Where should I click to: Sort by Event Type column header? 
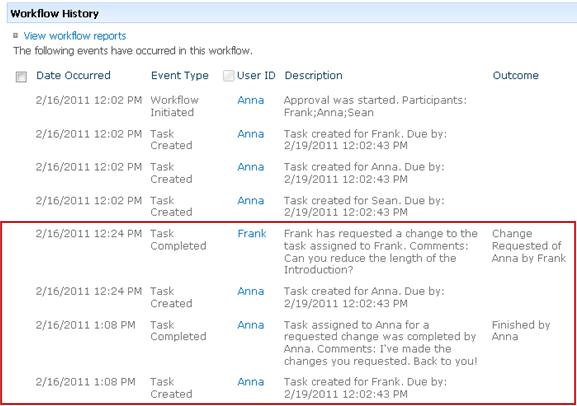(x=180, y=75)
